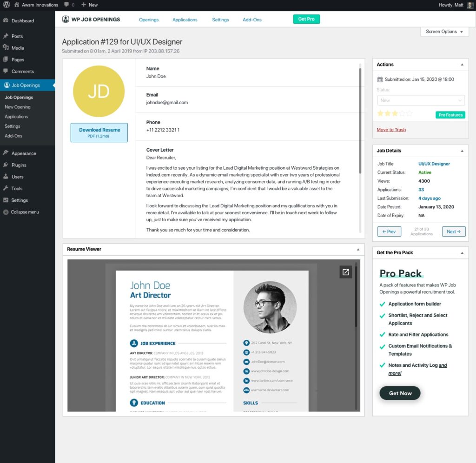The image size is (476, 463).
Task: Click the Move to Trash link
Action: [x=391, y=130]
